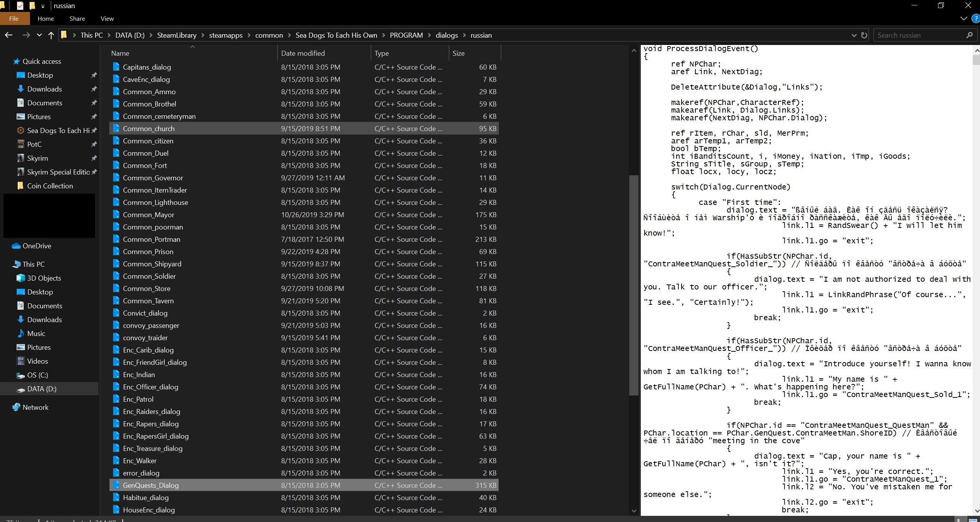Click the file icon beside Common_Fort
Image resolution: width=980 pixels, height=522 pixels.
click(116, 165)
